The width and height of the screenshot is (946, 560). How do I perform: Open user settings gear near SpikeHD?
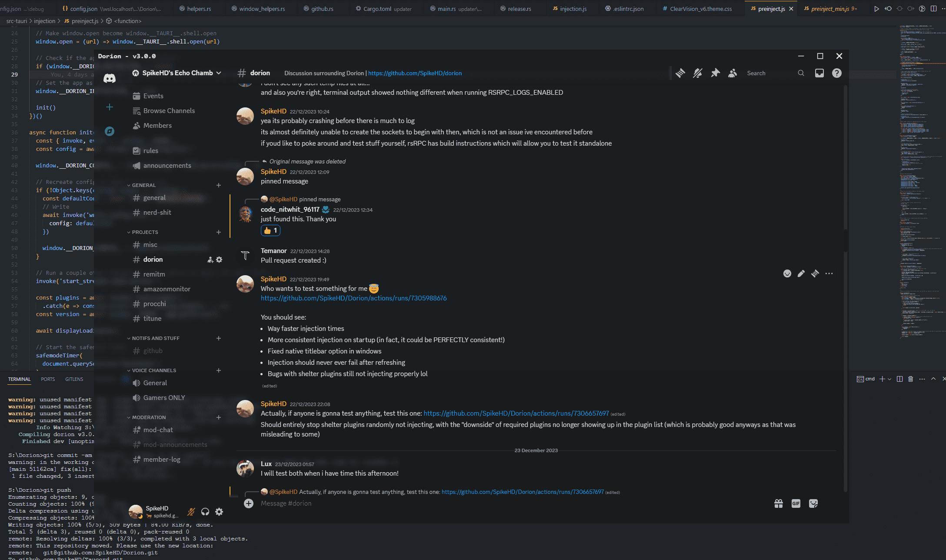(219, 512)
